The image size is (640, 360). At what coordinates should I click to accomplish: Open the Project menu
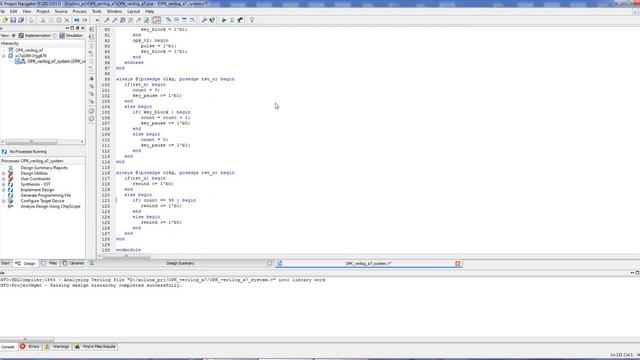[x=43, y=11]
